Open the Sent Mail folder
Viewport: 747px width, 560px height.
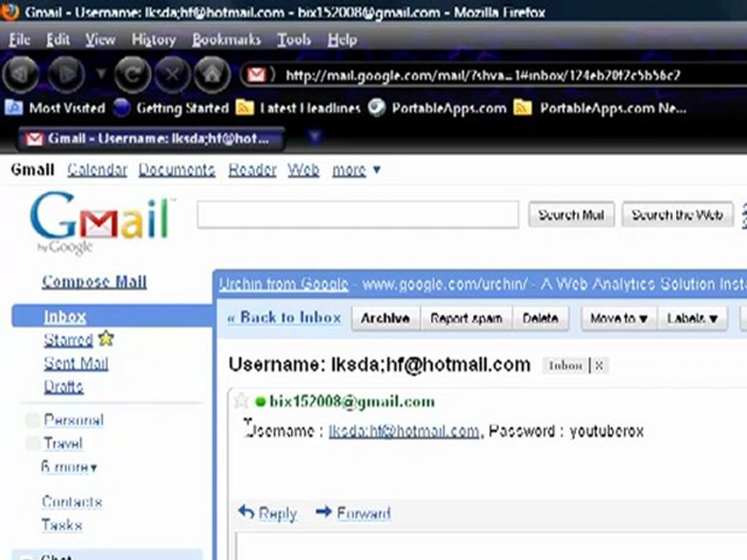75,363
